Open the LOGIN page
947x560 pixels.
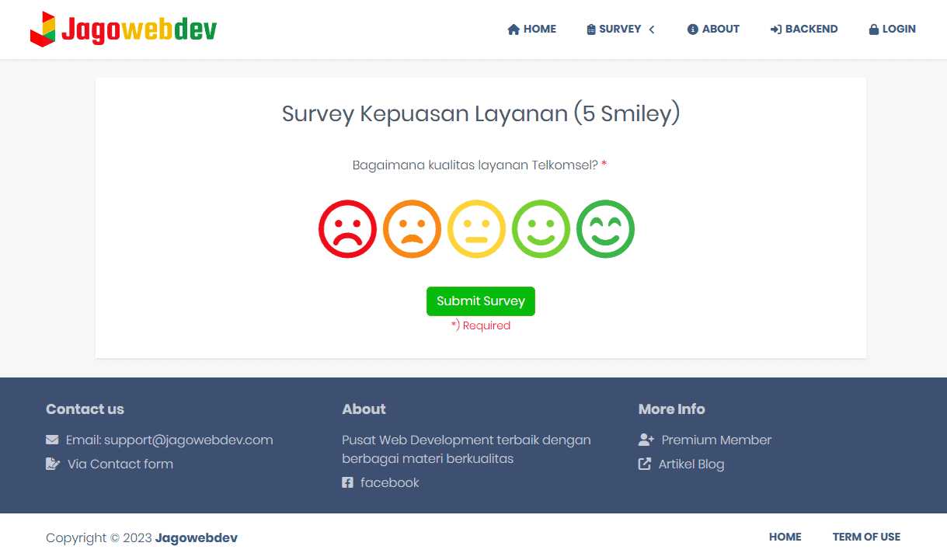pos(893,29)
